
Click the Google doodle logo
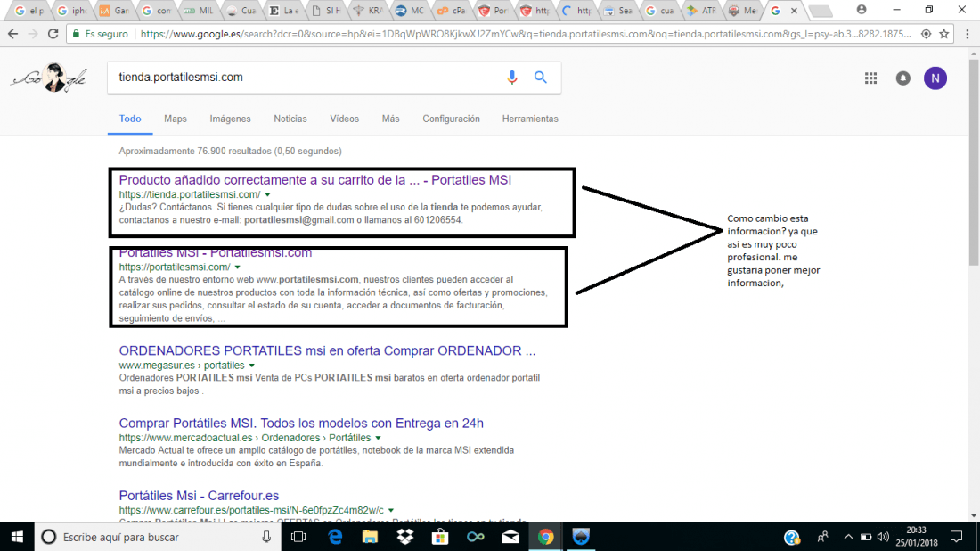pyautogui.click(x=49, y=78)
